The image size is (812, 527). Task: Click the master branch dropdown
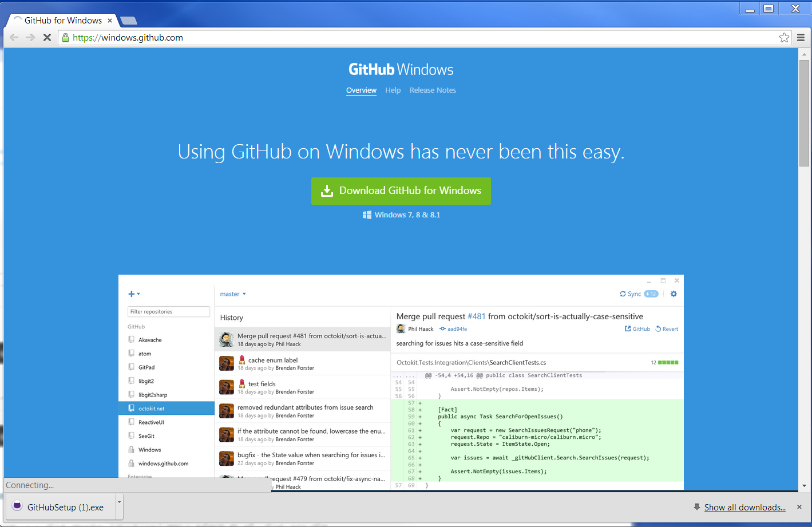pyautogui.click(x=233, y=294)
